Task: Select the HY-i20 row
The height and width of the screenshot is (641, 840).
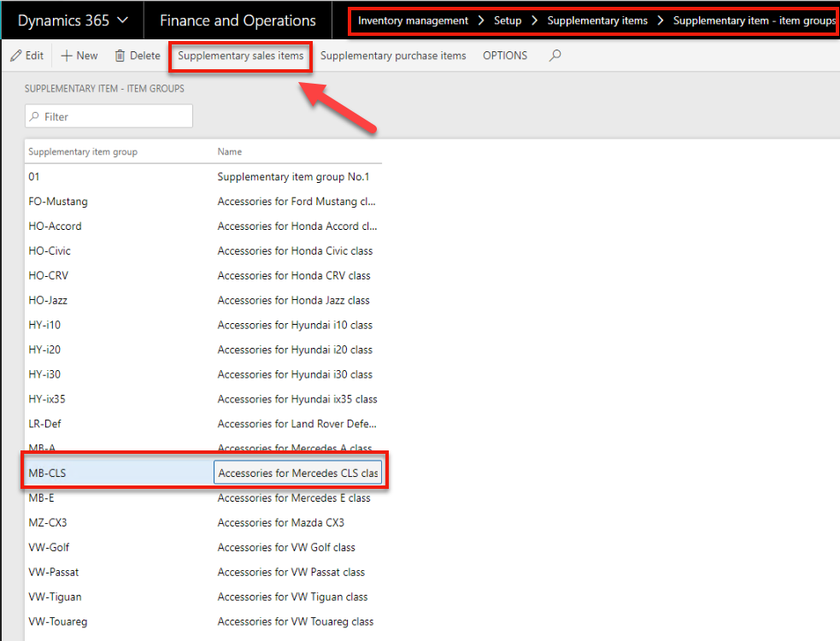Action: pos(203,350)
